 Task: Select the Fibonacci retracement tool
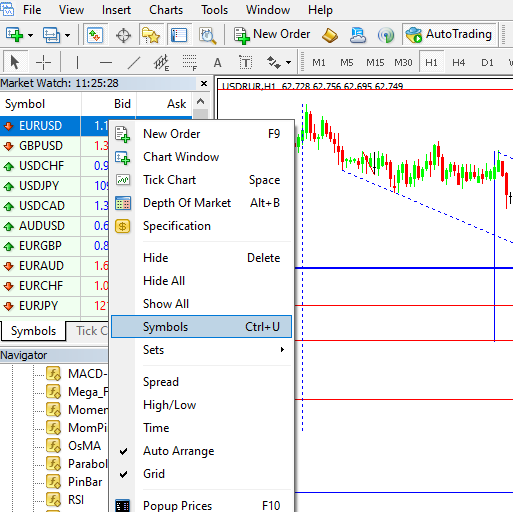pyautogui.click(x=189, y=62)
